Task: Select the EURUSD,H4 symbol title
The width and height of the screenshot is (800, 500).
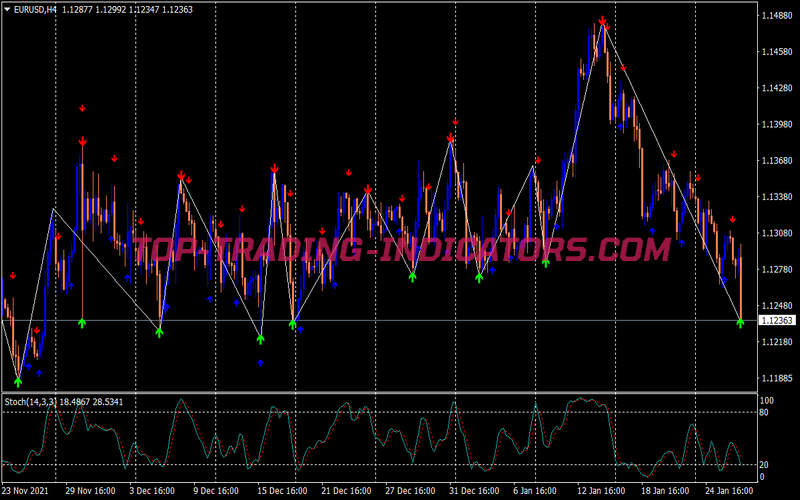Action: (x=35, y=9)
